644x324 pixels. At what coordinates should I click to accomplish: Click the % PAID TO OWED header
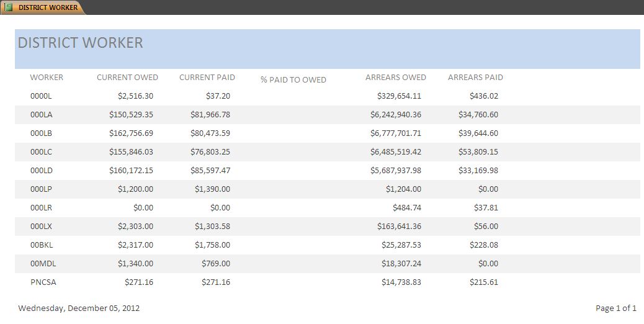point(293,80)
